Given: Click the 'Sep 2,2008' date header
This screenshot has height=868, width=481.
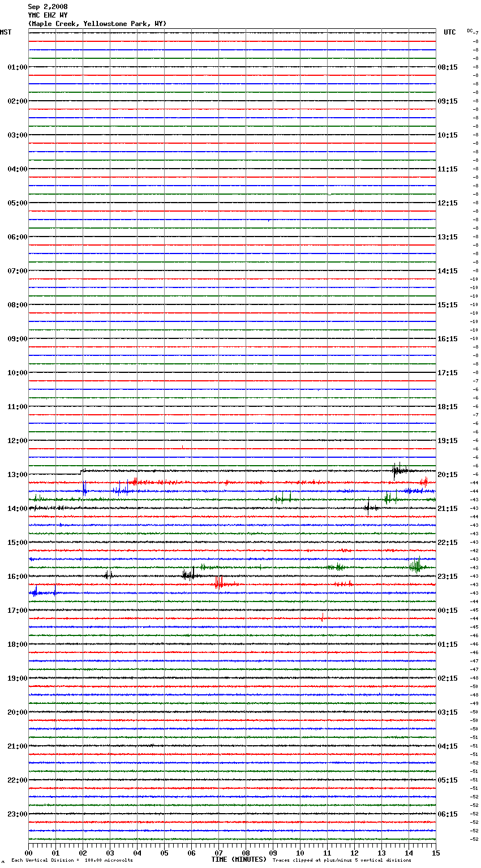Looking at the screenshot, I should [48, 7].
